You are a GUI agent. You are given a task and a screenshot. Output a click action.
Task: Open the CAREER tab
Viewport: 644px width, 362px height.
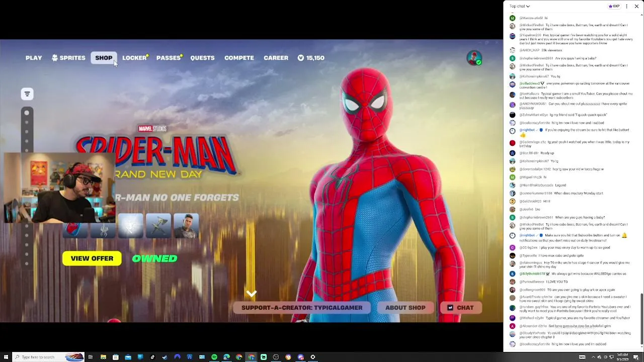point(276,58)
